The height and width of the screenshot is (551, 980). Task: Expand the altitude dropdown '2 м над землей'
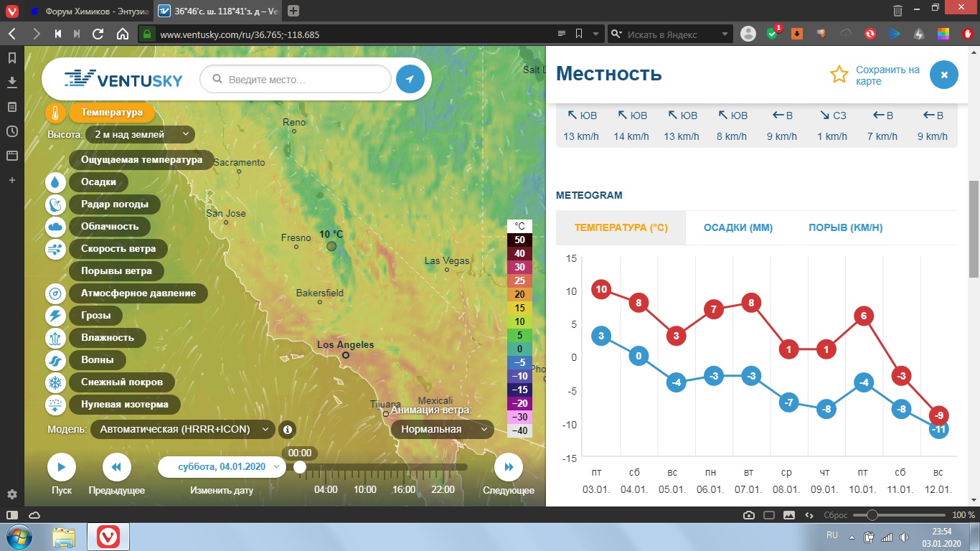140,134
